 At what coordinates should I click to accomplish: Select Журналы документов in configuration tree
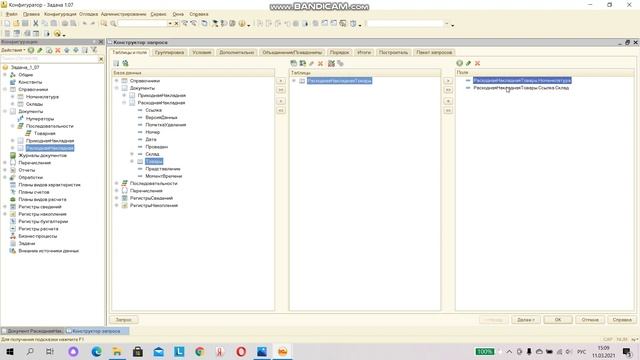pos(42,156)
